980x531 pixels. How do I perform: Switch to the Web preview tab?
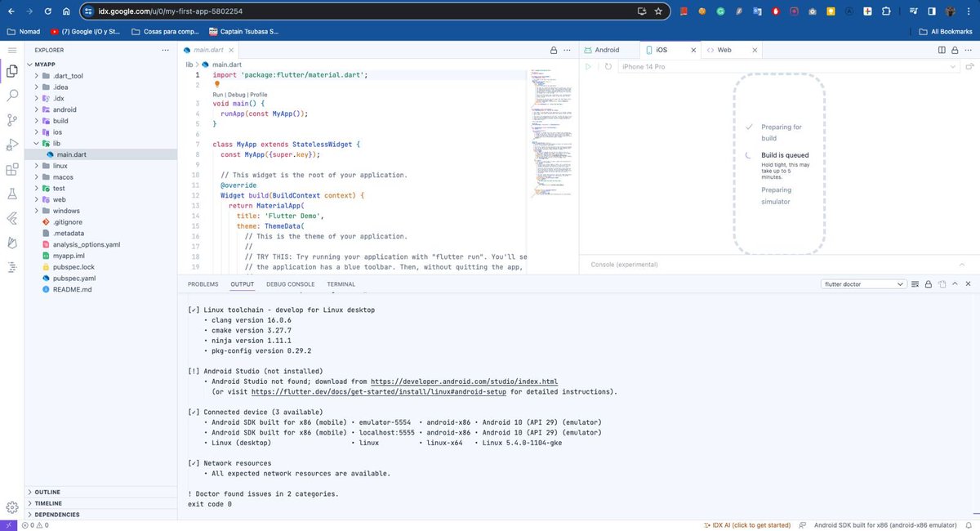click(x=724, y=50)
